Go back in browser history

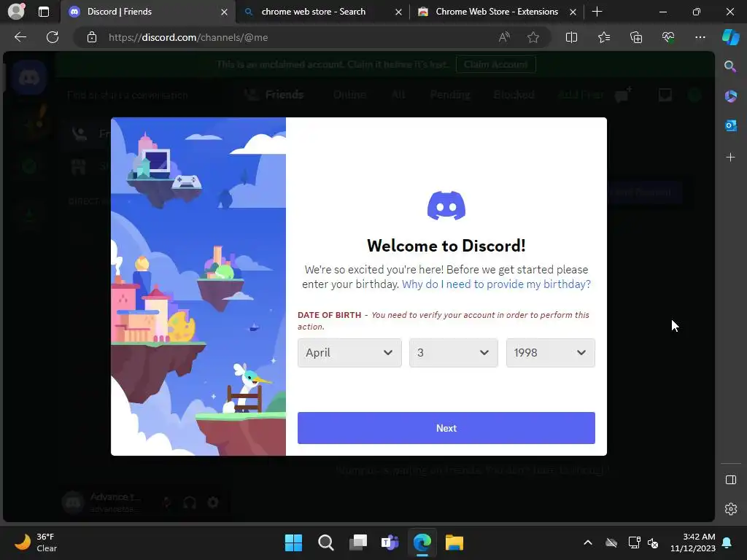click(20, 37)
